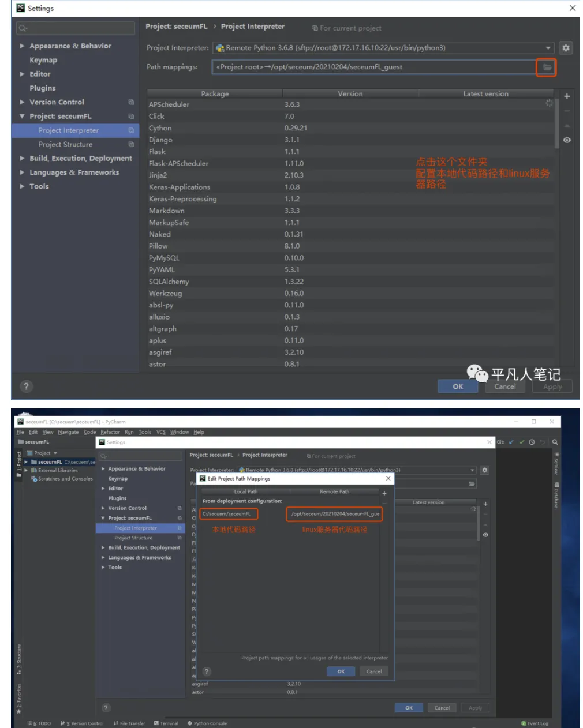Screen dimensions: 583x728
Task: Select Scratches and Consoles in PyCharm tree
Action: click(x=65, y=479)
